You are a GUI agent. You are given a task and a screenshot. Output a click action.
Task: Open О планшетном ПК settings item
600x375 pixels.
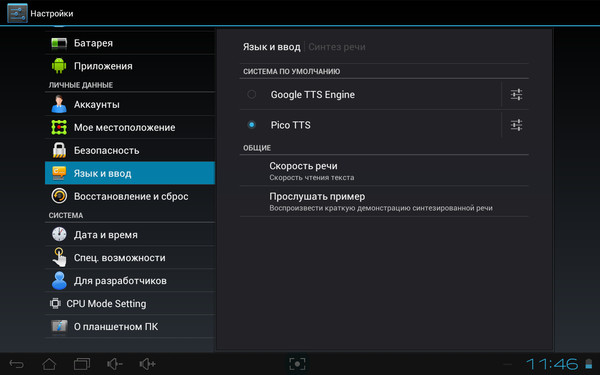coord(130,326)
